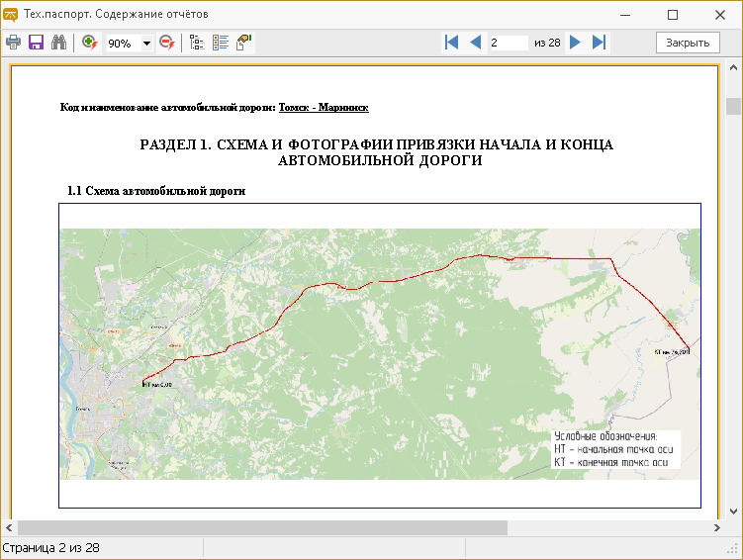Click the page number input field
743x560 pixels.
tap(508, 43)
